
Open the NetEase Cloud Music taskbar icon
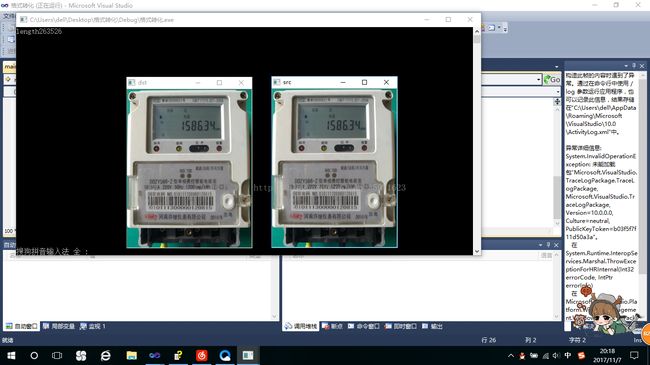click(202, 355)
